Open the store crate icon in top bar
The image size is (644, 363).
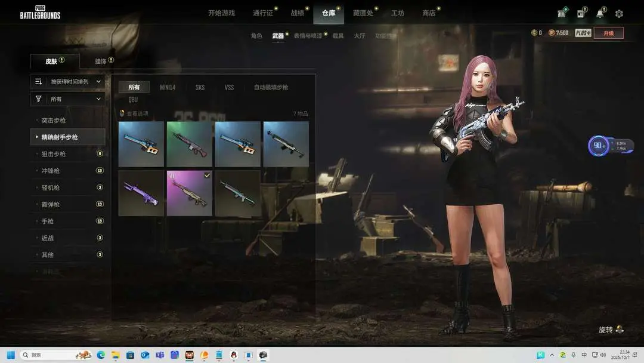coord(562,13)
